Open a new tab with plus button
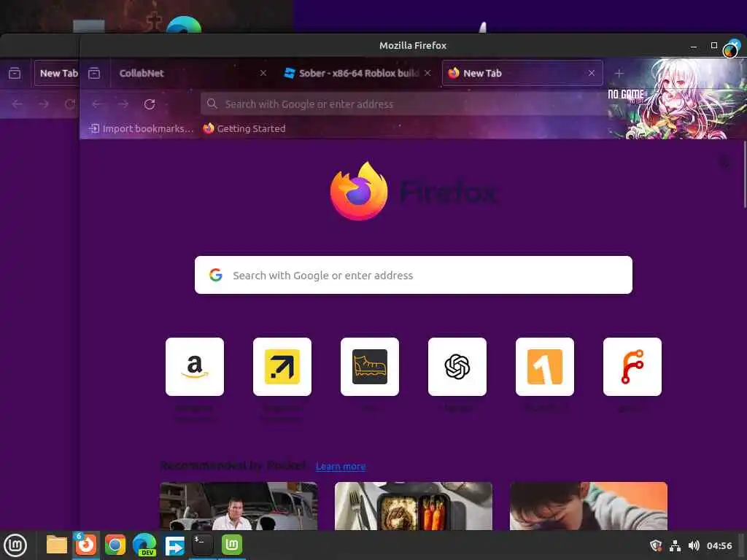This screenshot has width=747, height=560. [619, 74]
